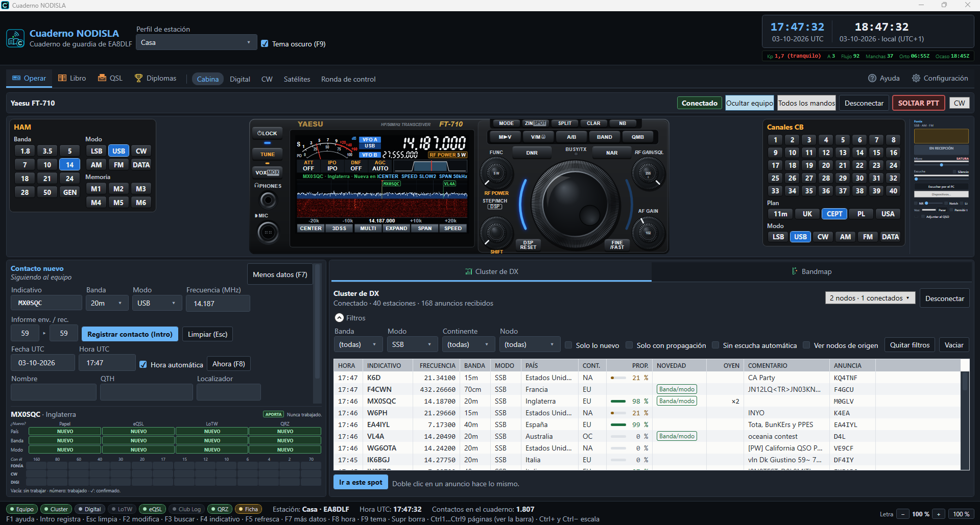Image resolution: width=980 pixels, height=525 pixels.
Task: Open the Ronda de control tab
Action: [x=348, y=79]
